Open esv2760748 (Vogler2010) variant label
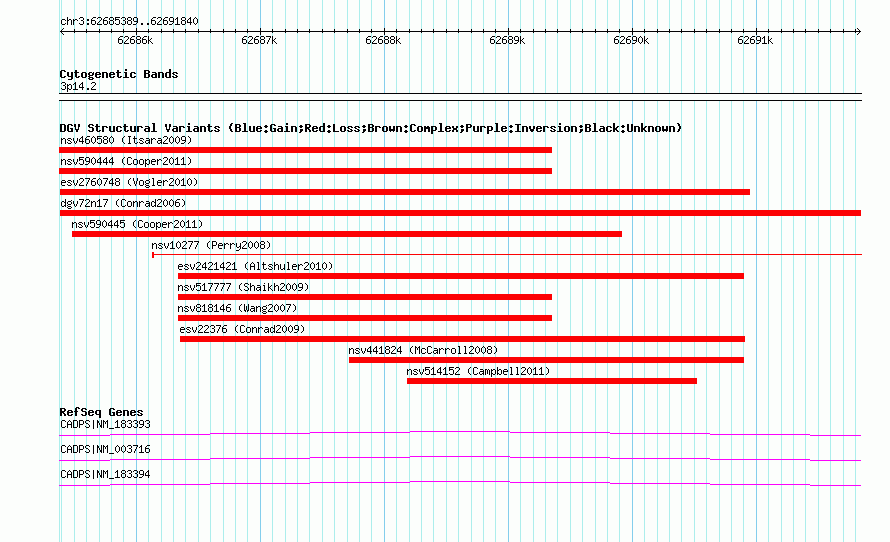 tap(129, 182)
